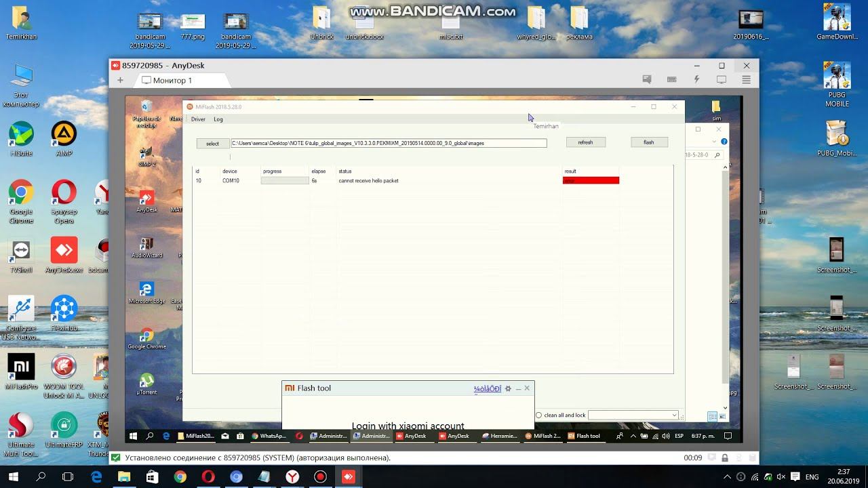Open the remote taskbar search icon
Image resolution: width=868 pixels, height=488 pixels.
click(x=150, y=436)
